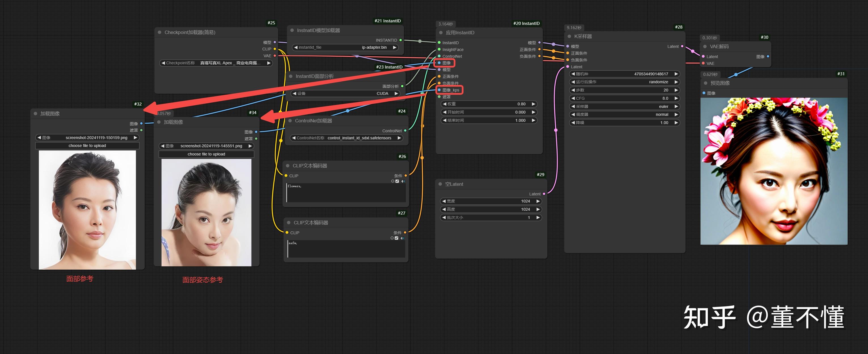This screenshot has width=868, height=354.
Task: Uncheck the checkbox in nsfw prompt node
Action: 397,238
